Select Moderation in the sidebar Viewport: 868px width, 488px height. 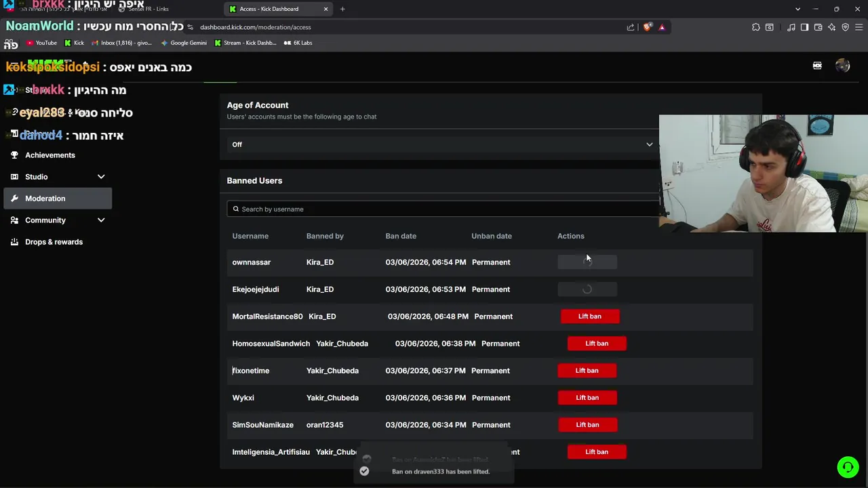58,199
